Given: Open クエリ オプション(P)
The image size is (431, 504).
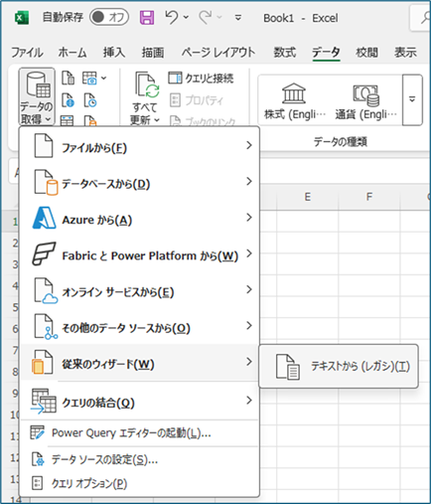Looking at the screenshot, I should (139, 483).
